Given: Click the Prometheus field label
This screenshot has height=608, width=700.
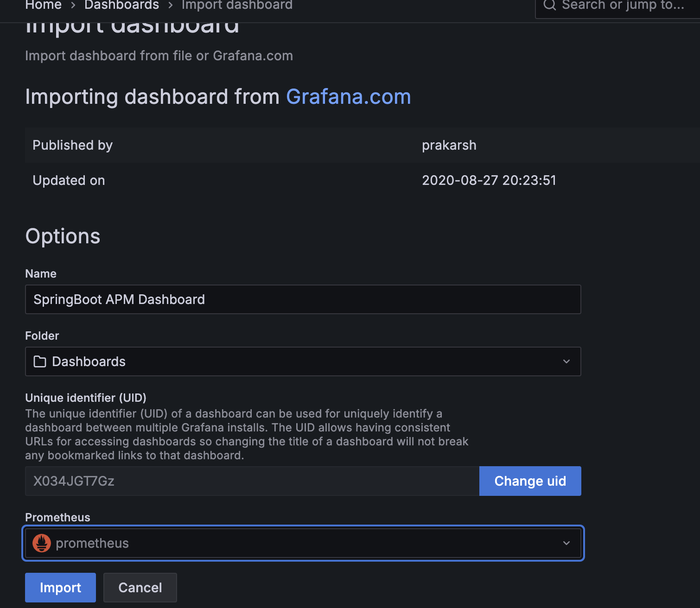Looking at the screenshot, I should (x=57, y=517).
